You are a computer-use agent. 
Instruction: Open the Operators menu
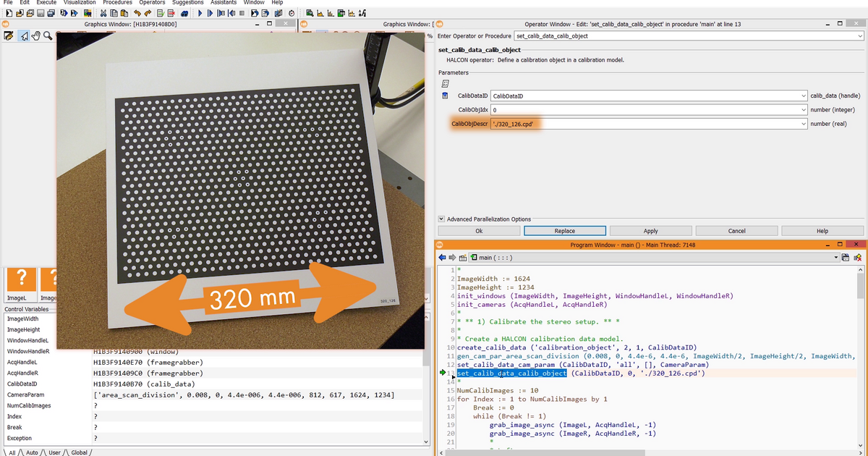tap(152, 3)
